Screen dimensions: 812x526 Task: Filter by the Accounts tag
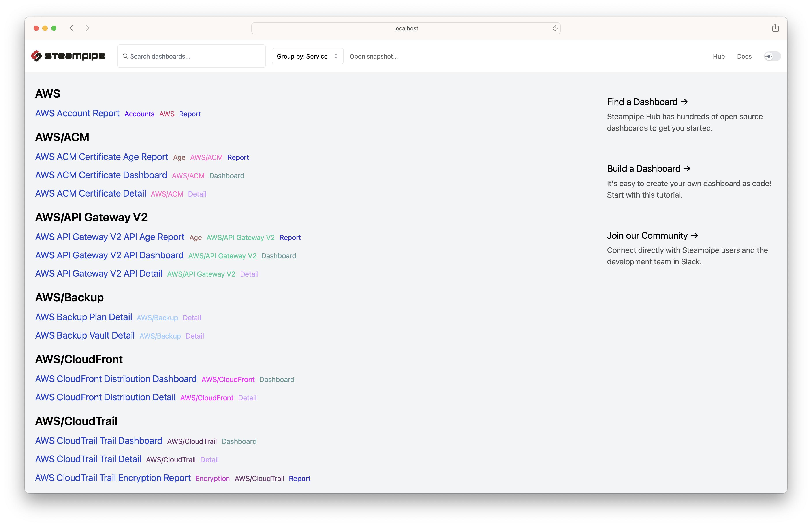point(139,114)
